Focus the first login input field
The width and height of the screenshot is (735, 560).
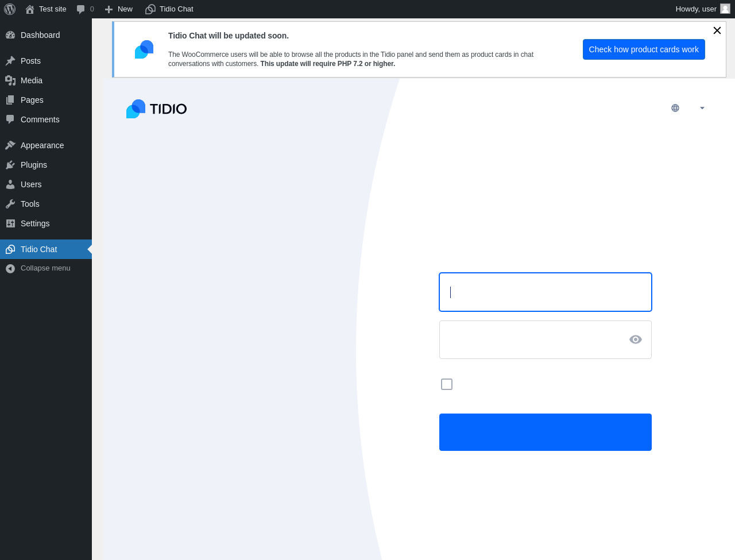546,292
